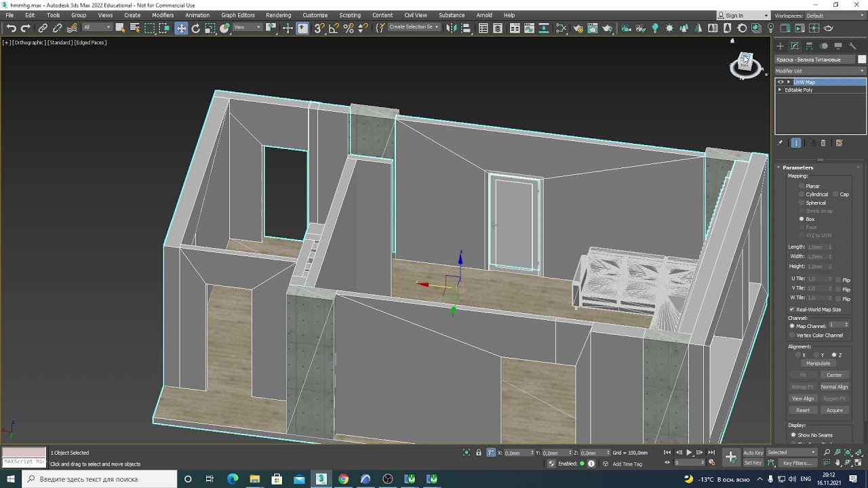Open Select by Name list icon
868x488 pixels.
point(135,28)
